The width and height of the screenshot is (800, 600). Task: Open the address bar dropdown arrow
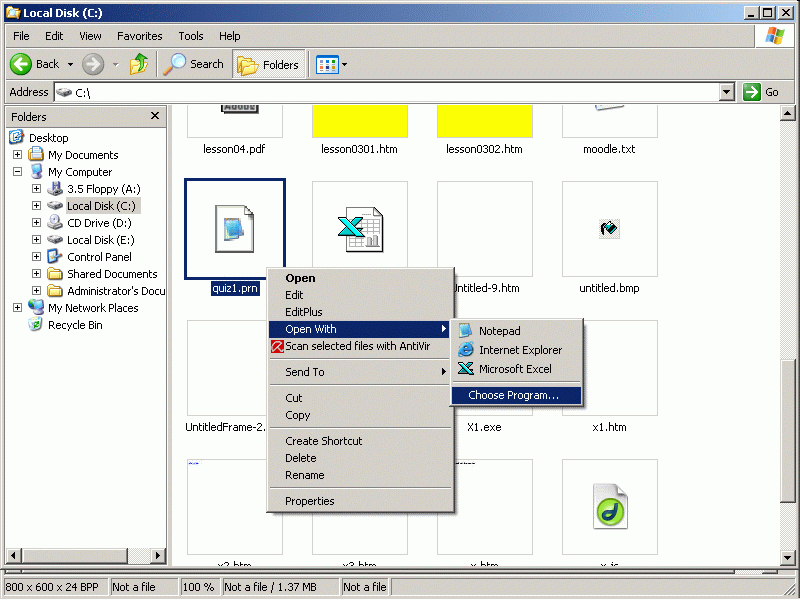(727, 92)
